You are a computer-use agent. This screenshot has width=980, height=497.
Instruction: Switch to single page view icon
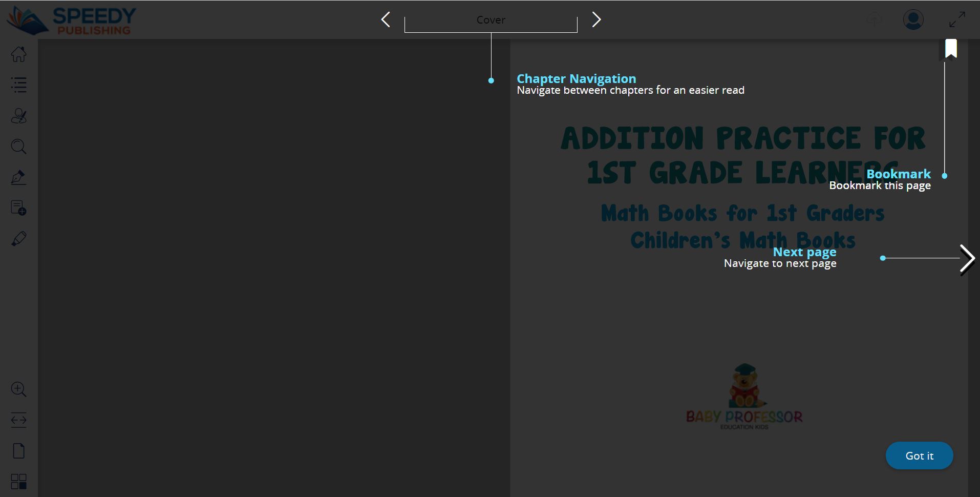coord(19,451)
